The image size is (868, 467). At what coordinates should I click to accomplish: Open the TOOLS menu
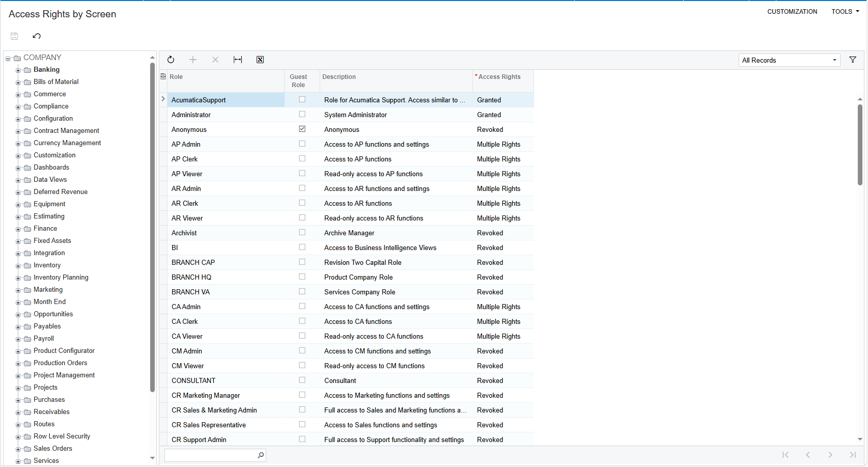845,11
